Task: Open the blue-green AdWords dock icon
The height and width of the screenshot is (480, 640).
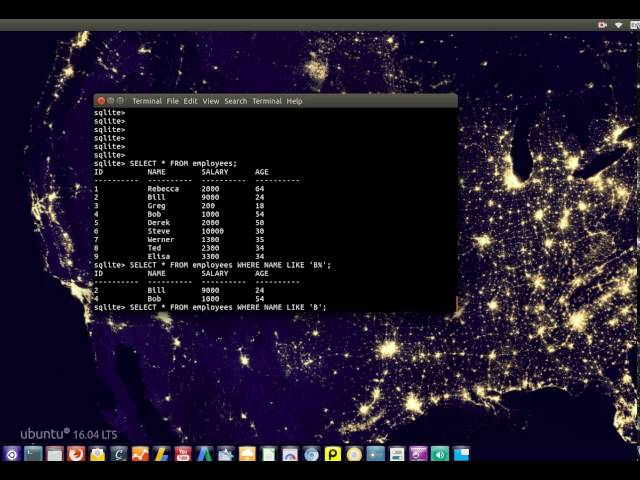Action: pos(204,454)
